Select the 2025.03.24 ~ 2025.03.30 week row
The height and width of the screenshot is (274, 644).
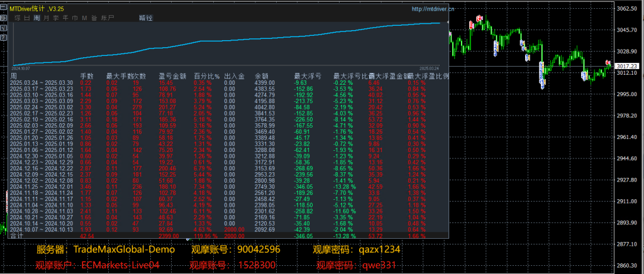coord(42,83)
